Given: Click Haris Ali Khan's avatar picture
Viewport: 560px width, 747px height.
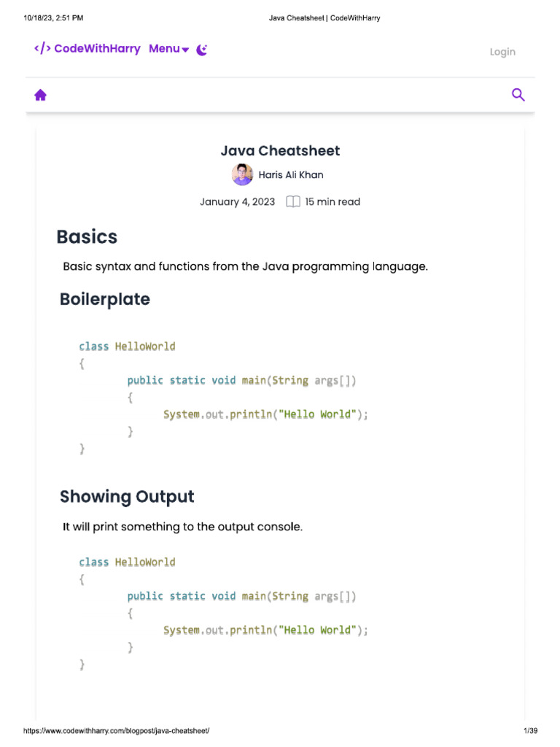Looking at the screenshot, I should tap(242, 174).
